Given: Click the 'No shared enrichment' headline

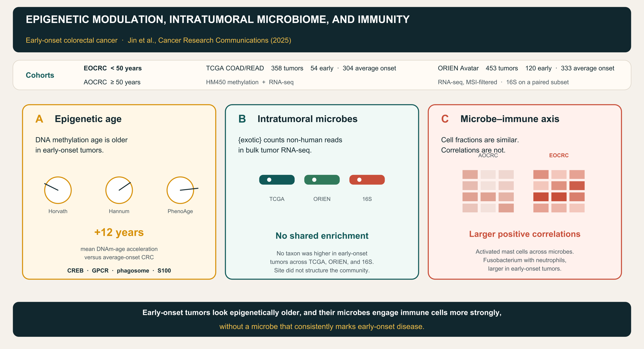Looking at the screenshot, I should tap(322, 236).
